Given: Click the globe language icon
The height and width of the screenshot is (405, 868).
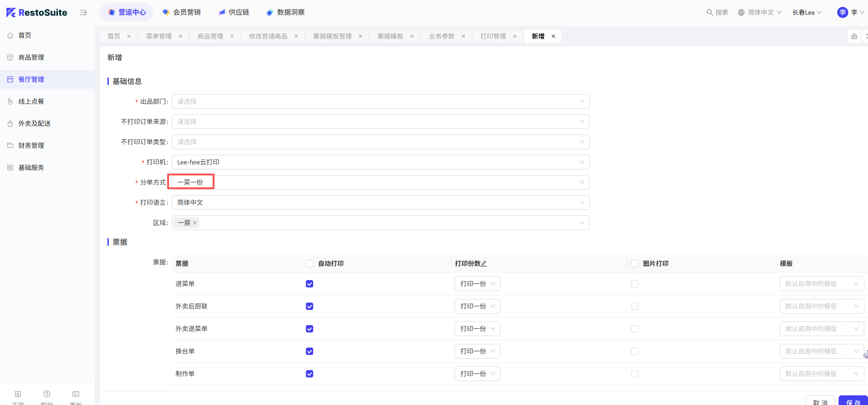Looking at the screenshot, I should click(741, 12).
